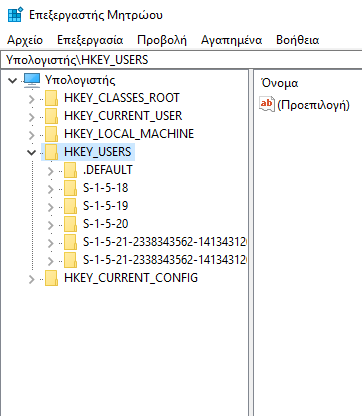Select the S-1-5-19 key label

pos(105,206)
